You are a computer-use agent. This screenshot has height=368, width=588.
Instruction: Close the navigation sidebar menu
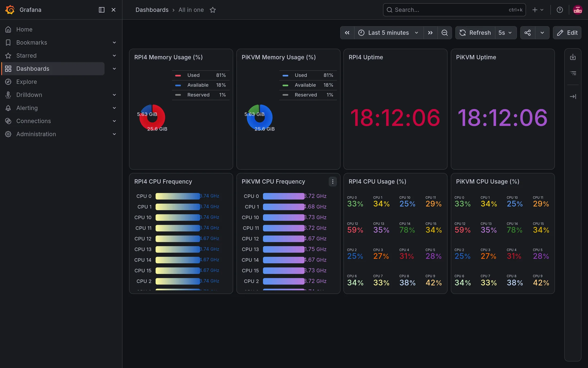click(x=114, y=10)
